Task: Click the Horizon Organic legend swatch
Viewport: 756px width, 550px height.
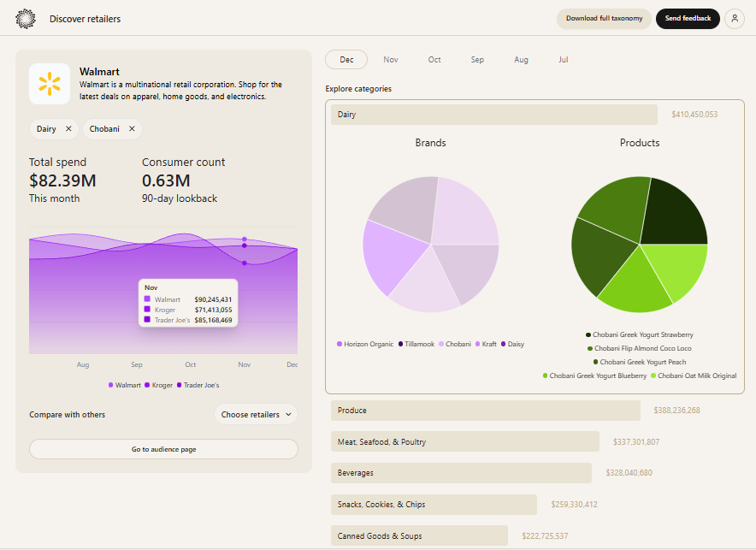Action: (x=340, y=344)
